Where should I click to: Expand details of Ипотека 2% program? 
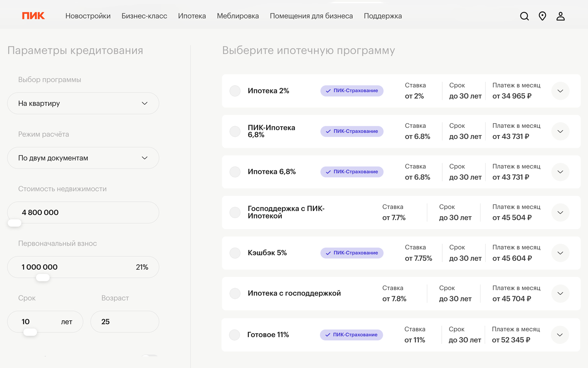click(x=560, y=91)
